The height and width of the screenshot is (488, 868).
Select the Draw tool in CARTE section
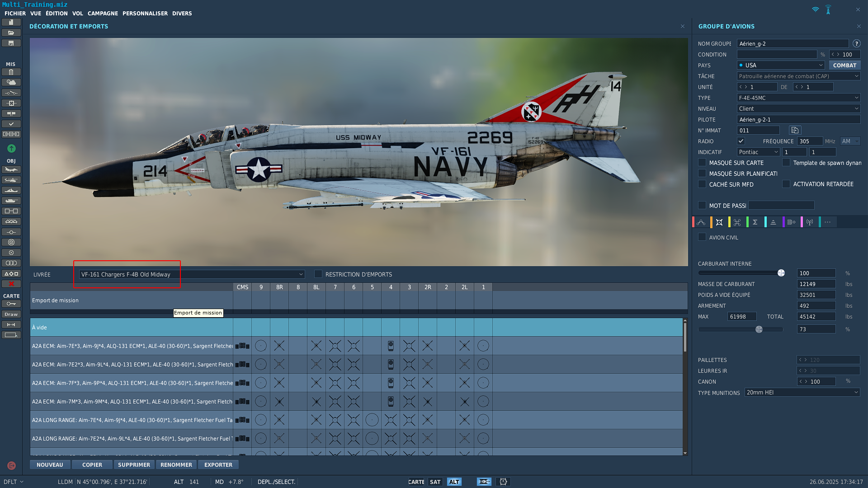11,314
